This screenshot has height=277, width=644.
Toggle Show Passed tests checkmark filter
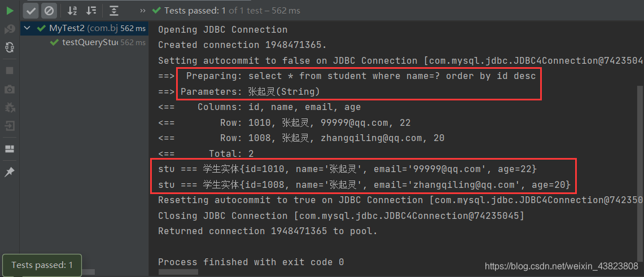[x=31, y=10]
